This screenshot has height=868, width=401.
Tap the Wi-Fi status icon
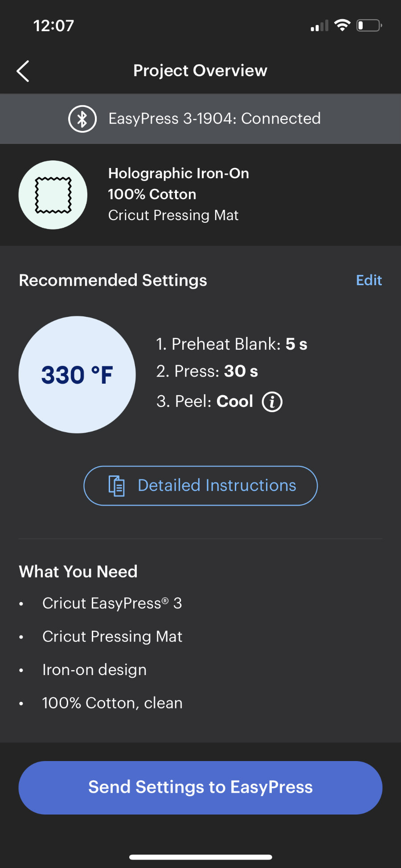pyautogui.click(x=342, y=25)
